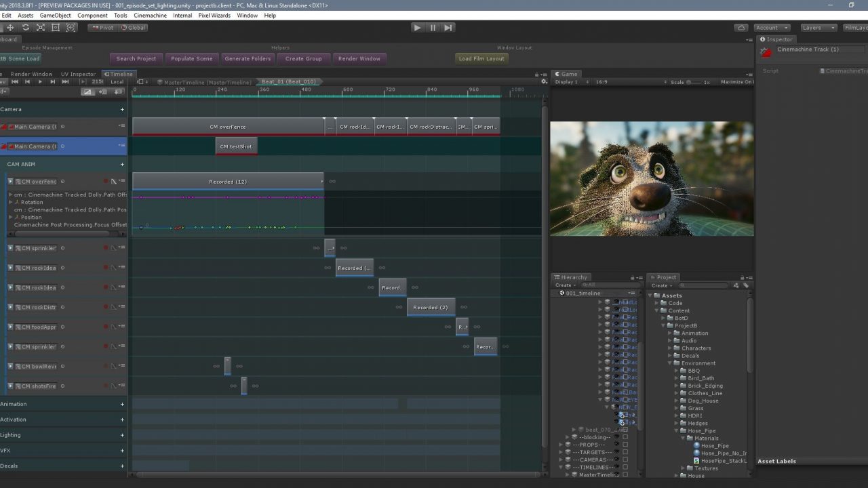Open the Window menu
Image resolution: width=868 pixels, height=488 pixels.
click(x=247, y=15)
